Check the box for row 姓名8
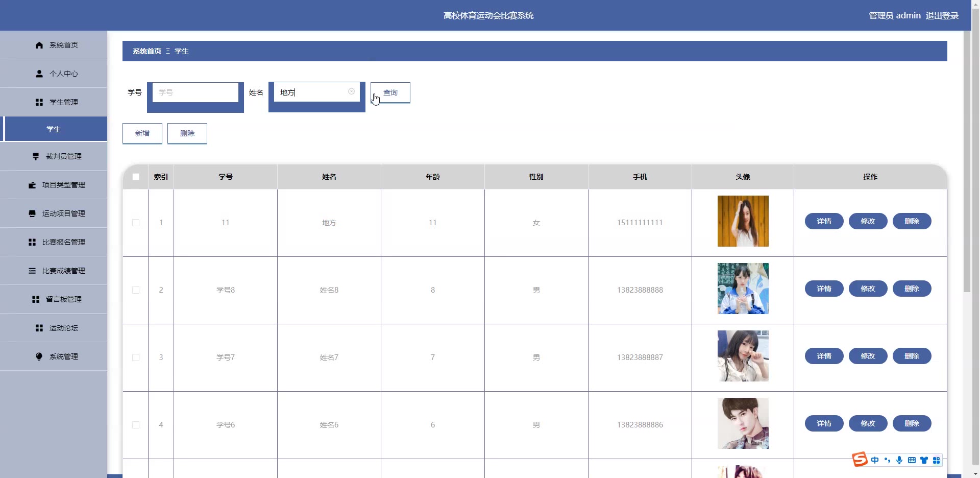The width and height of the screenshot is (980, 478). (136, 290)
